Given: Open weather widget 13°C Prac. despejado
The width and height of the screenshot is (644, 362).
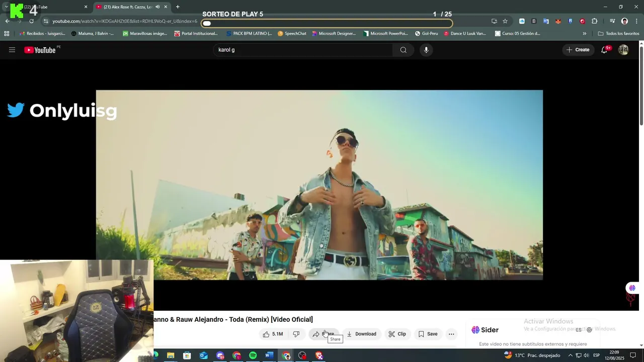Looking at the screenshot, I should tap(532, 355).
